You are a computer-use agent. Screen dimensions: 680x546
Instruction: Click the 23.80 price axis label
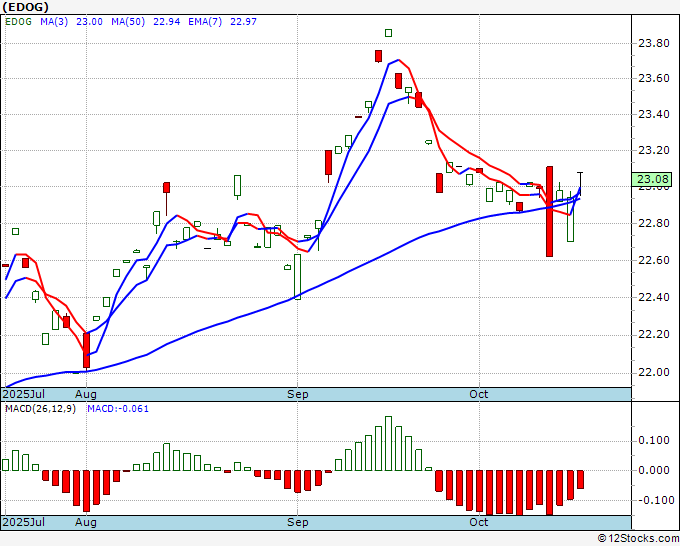[x=654, y=43]
